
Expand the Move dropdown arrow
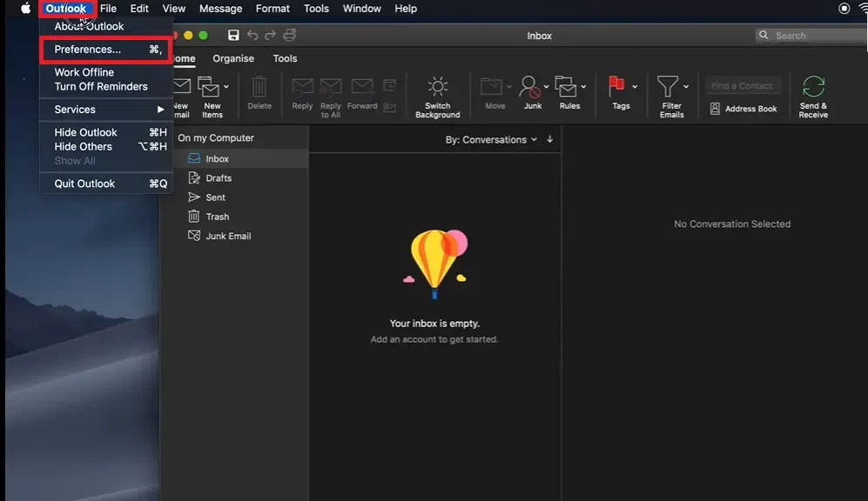(508, 87)
